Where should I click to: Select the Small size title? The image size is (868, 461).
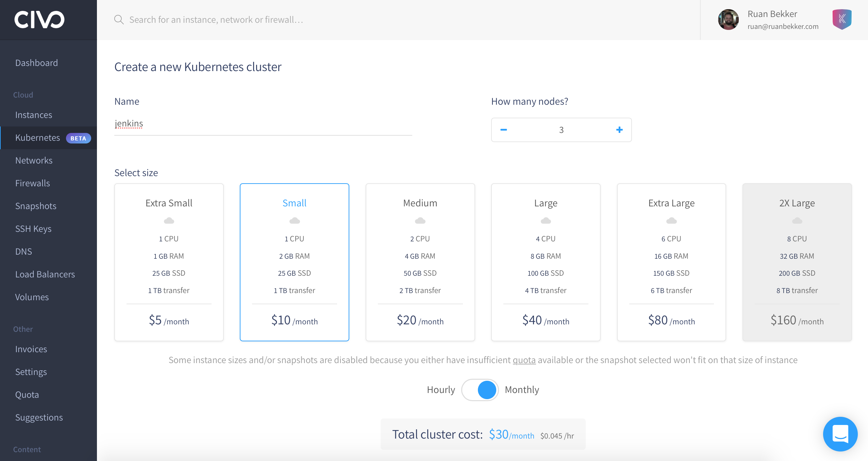click(295, 203)
